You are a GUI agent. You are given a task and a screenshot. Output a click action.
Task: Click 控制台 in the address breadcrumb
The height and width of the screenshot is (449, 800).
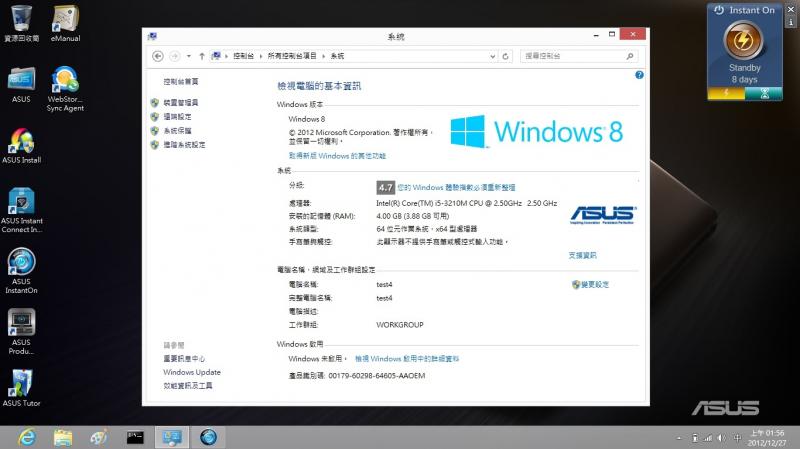pos(243,56)
